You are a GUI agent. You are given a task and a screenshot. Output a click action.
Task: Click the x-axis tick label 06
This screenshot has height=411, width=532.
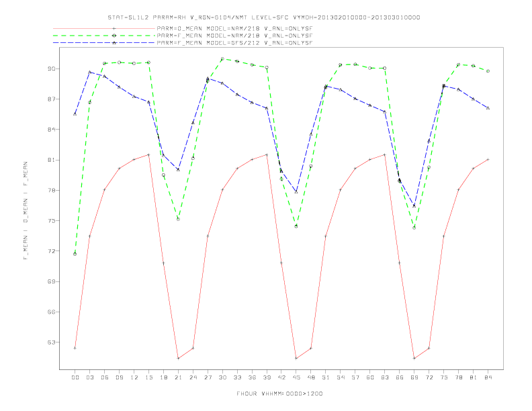coord(105,377)
